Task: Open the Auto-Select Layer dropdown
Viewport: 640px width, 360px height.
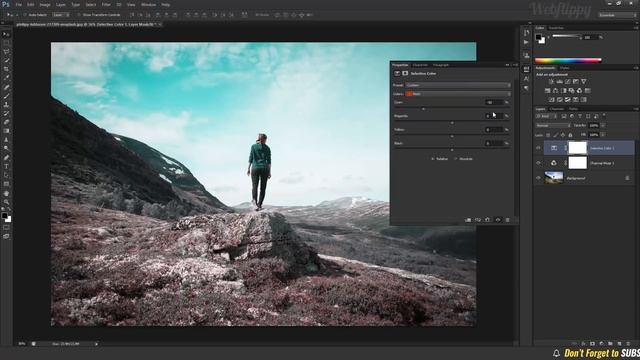Action: 61,15
